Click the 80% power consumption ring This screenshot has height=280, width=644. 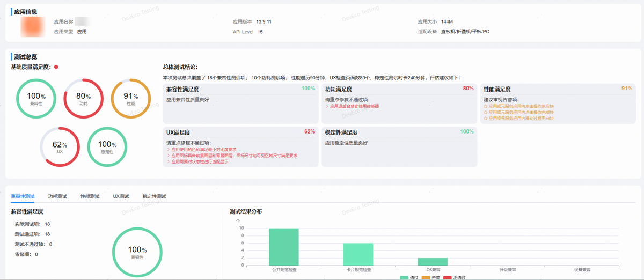[x=83, y=98]
